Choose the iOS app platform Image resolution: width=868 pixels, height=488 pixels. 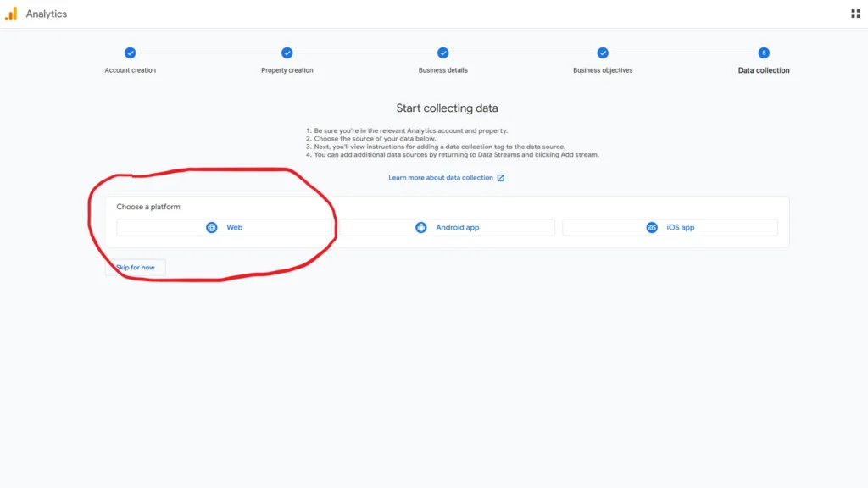coord(672,227)
